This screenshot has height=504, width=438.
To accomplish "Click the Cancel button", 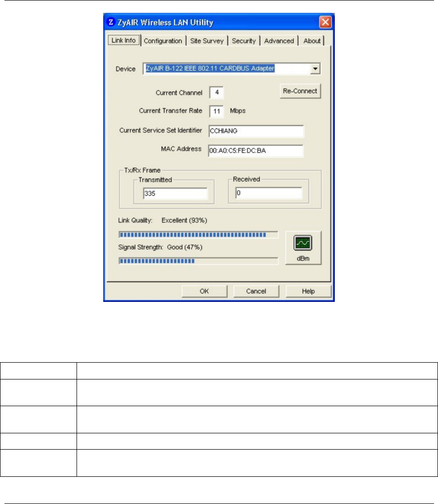I will pyautogui.click(x=256, y=291).
